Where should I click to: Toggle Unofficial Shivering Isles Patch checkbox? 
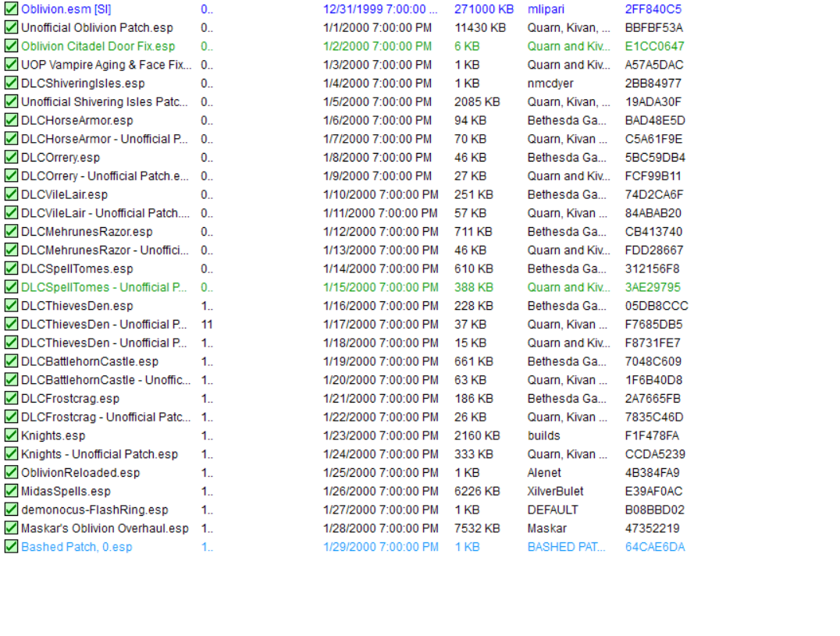click(x=11, y=101)
